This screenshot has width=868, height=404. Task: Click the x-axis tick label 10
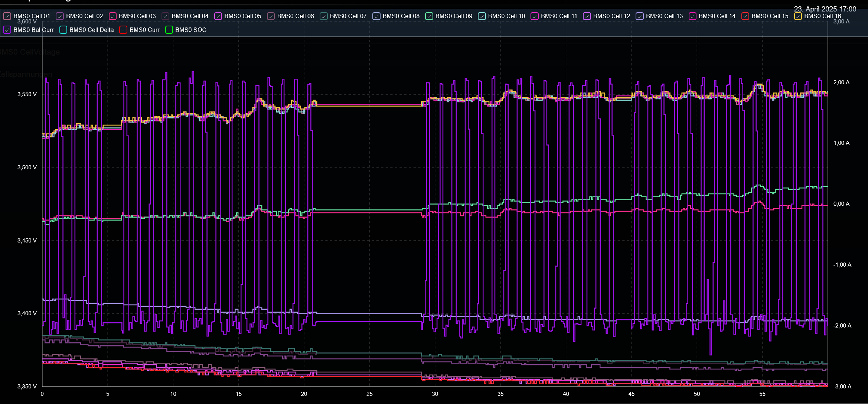(x=173, y=394)
